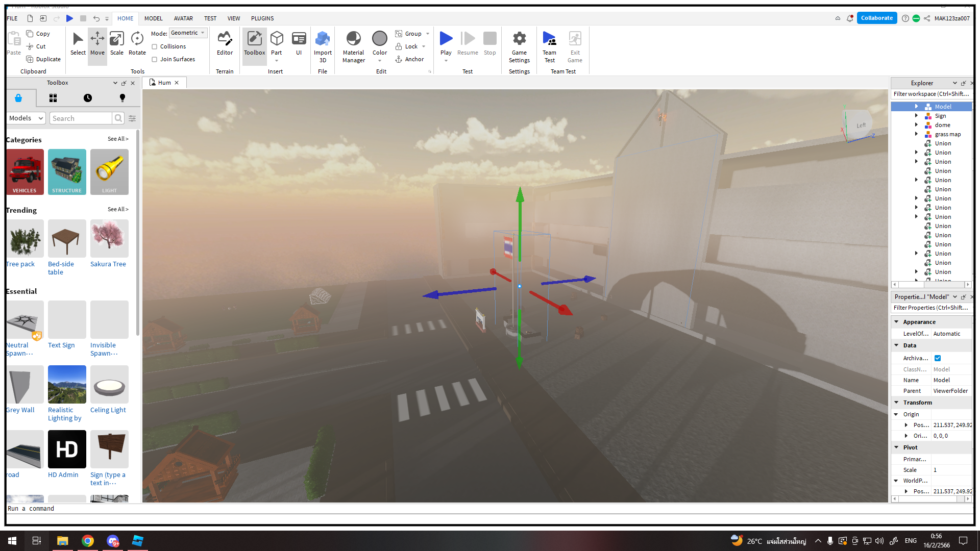
Task: Collapse the Transform properties section
Action: 896,403
